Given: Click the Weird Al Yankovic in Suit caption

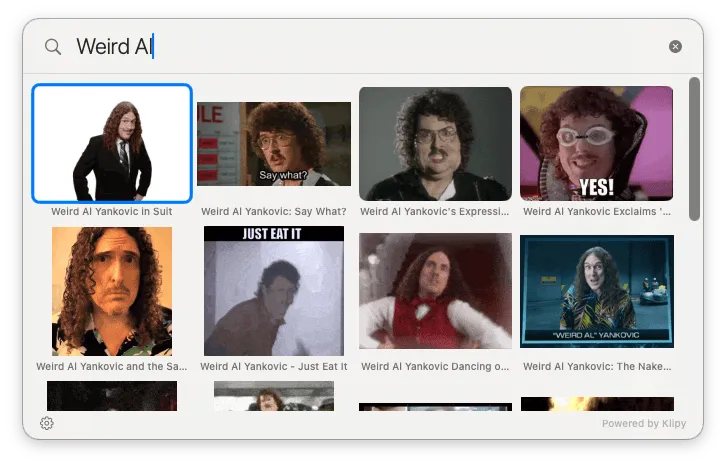Looking at the screenshot, I should coord(112,212).
